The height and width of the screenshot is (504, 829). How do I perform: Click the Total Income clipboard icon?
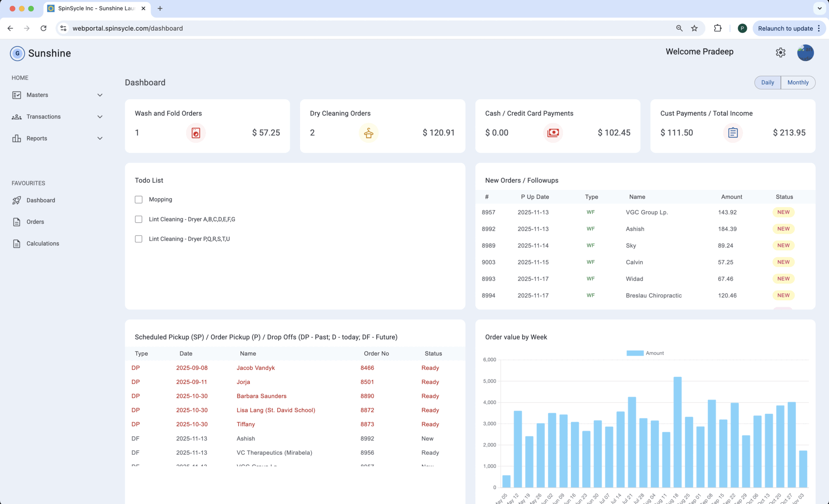point(733,133)
